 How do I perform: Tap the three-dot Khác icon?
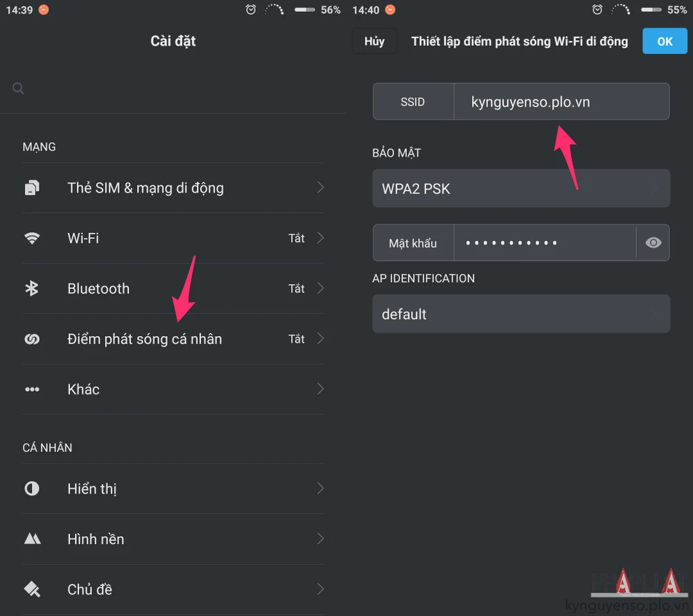(32, 389)
